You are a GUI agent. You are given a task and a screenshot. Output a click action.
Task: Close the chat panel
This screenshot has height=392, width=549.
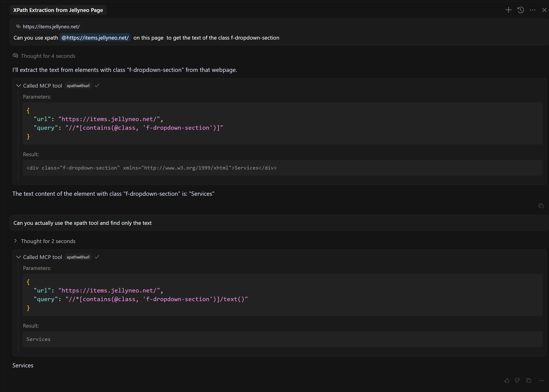tap(544, 10)
